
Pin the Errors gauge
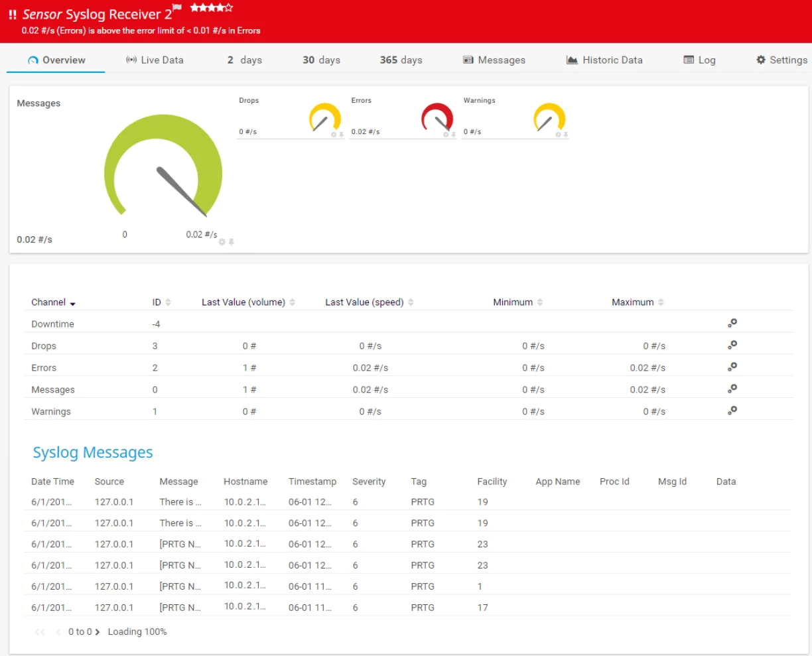point(453,135)
